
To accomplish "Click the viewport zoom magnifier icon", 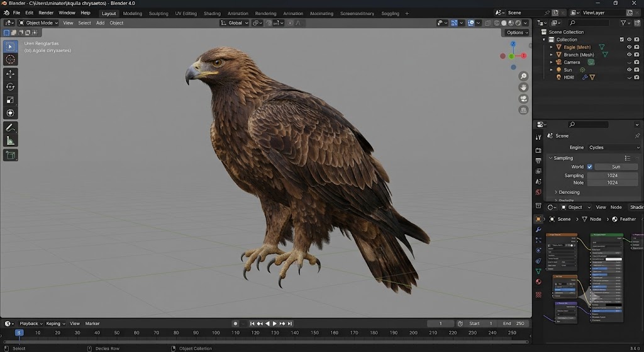I will click(x=523, y=76).
